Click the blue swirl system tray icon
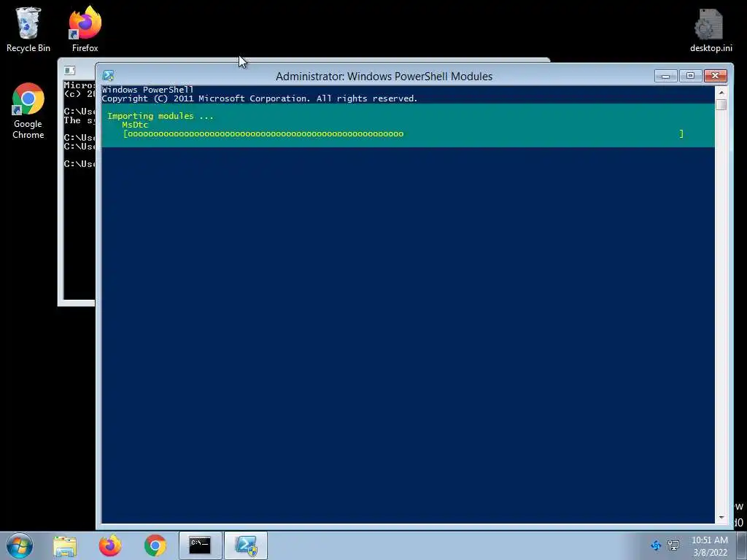The width and height of the screenshot is (747, 560). [656, 545]
